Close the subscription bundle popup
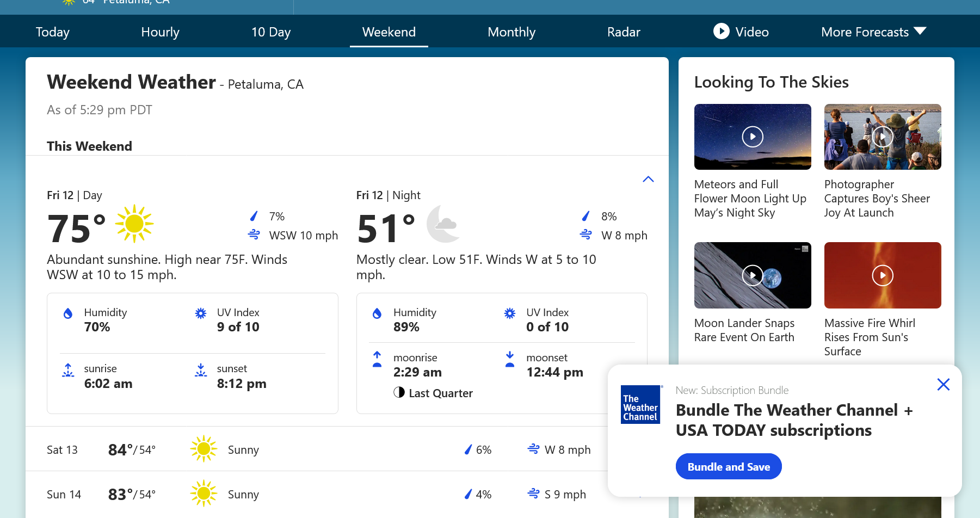 tap(943, 385)
